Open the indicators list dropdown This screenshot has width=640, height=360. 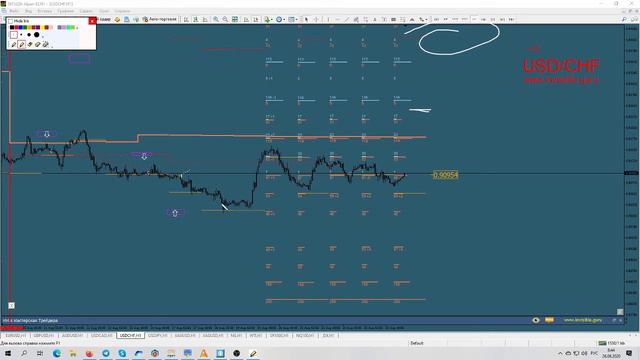tap(269, 19)
